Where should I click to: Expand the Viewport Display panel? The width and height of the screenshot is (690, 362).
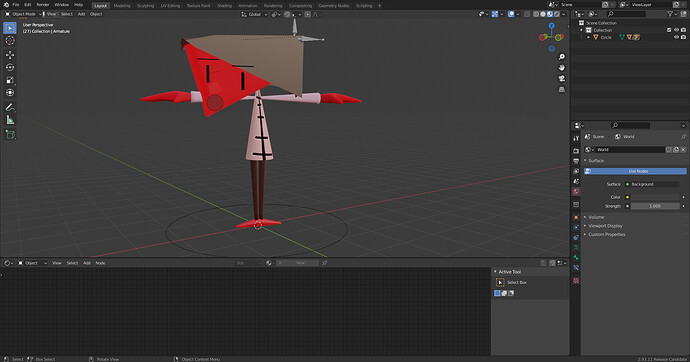click(604, 226)
